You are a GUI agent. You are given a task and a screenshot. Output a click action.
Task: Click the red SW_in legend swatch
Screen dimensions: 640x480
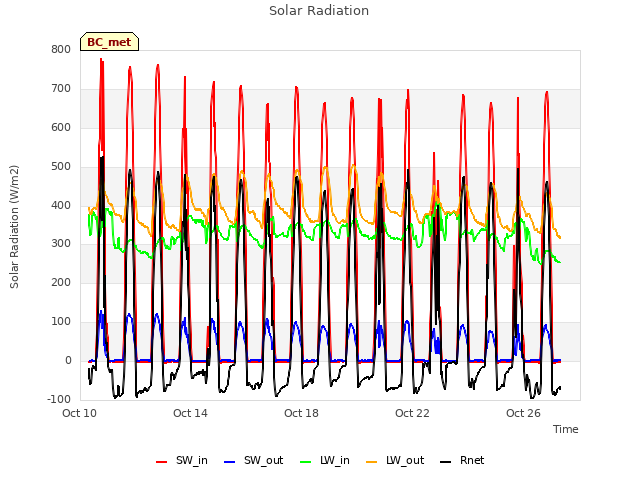point(162,462)
